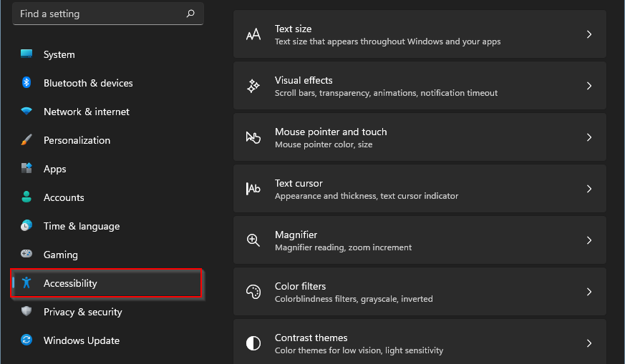Click the half-circle icon for Contrast themes
The image size is (625, 364).
(253, 343)
